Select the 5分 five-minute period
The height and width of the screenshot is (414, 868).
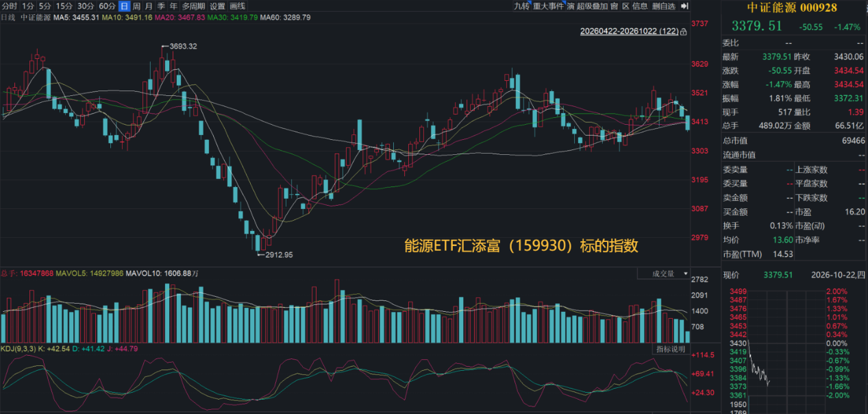point(45,6)
